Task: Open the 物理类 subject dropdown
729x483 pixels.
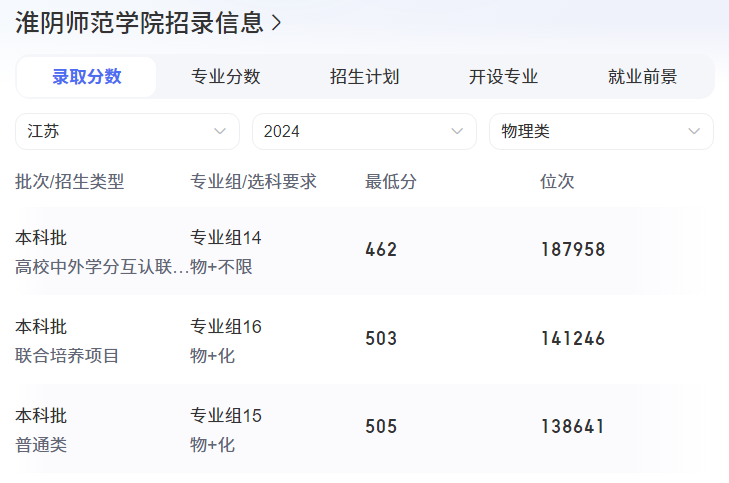Action: click(x=601, y=132)
